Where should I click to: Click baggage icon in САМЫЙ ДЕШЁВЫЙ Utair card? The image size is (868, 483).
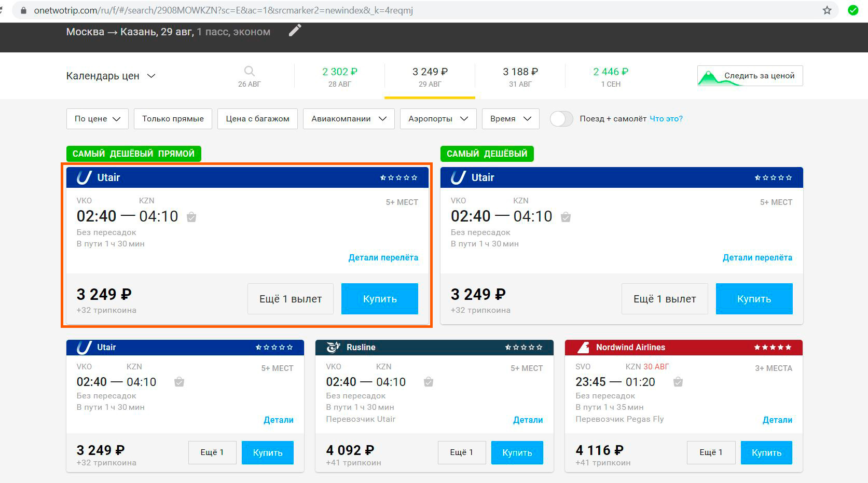pos(566,217)
